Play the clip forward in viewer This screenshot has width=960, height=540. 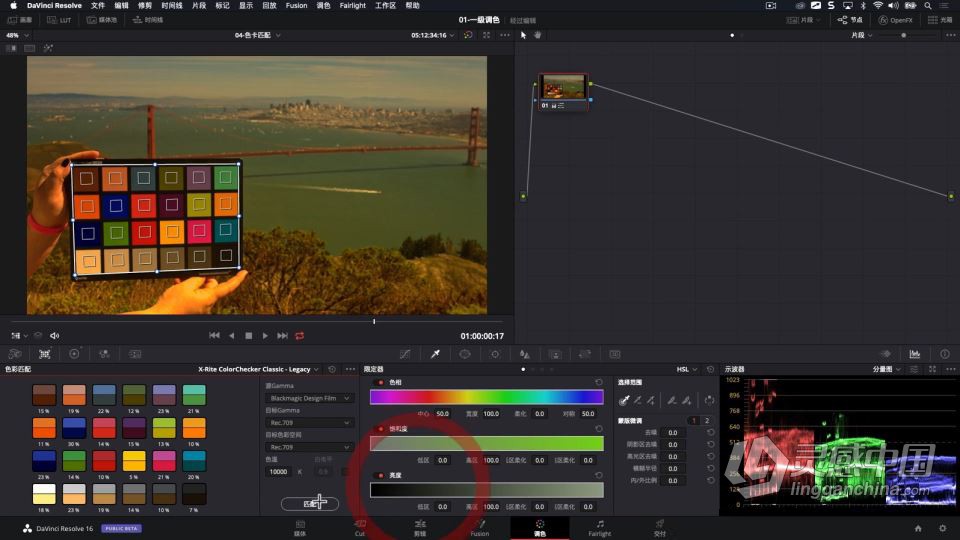(265, 336)
